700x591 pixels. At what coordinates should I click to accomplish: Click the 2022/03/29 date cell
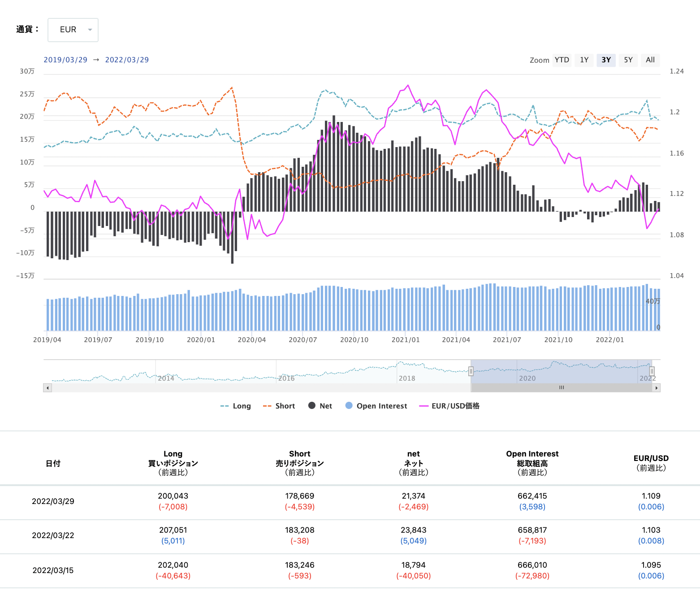click(x=53, y=501)
